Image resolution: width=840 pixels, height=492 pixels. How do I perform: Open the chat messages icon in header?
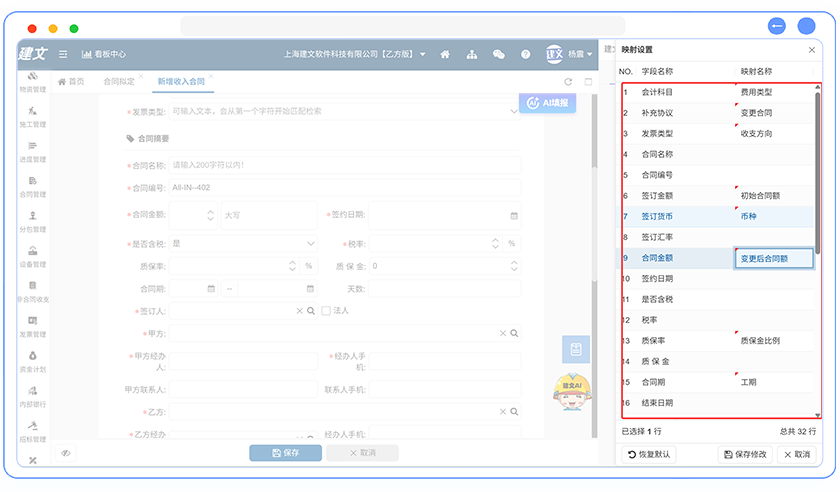click(x=499, y=54)
